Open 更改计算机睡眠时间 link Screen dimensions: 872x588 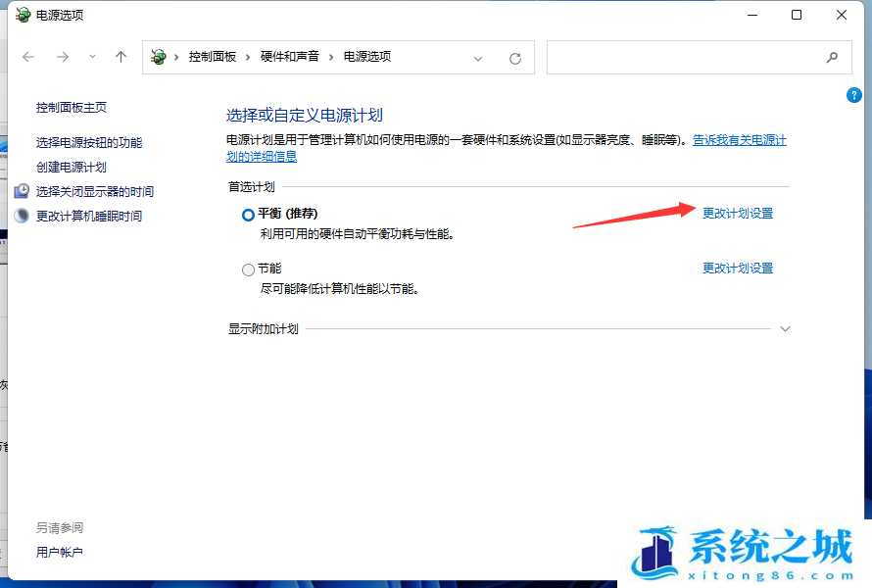pyautogui.click(x=89, y=216)
